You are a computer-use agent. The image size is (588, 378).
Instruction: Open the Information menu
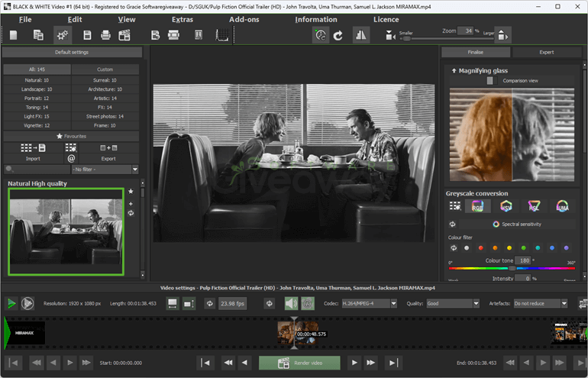[x=315, y=20]
